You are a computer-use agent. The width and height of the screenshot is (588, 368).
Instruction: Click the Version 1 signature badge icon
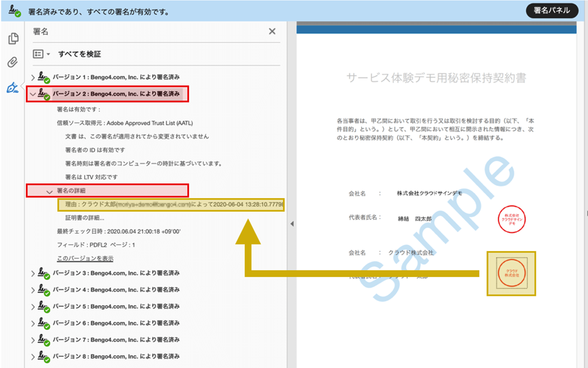[44, 77]
